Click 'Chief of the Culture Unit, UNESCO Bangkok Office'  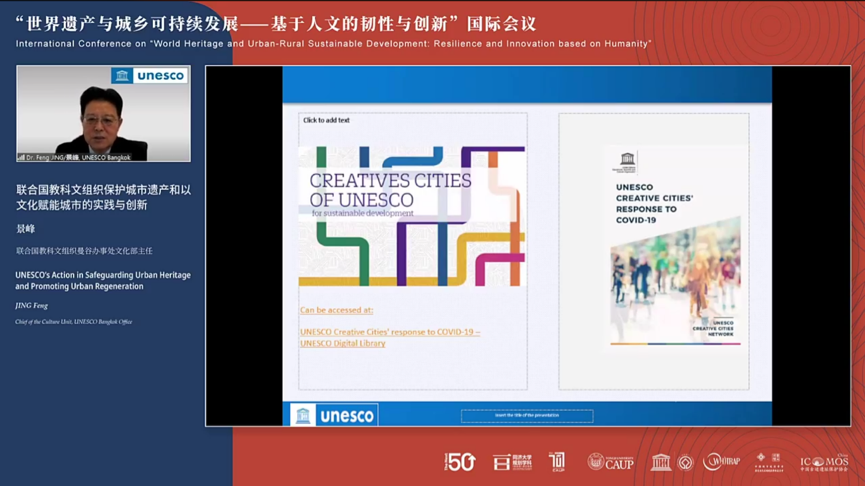pyautogui.click(x=73, y=322)
